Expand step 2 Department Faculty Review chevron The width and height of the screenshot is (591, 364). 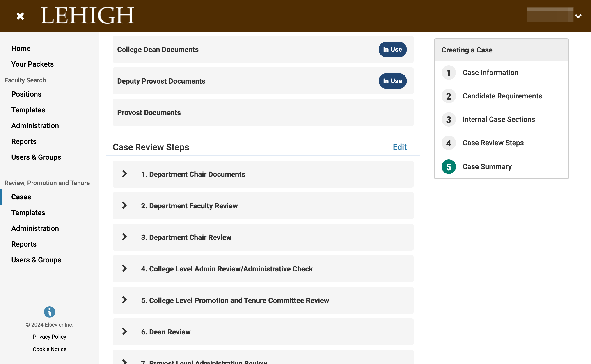click(124, 205)
